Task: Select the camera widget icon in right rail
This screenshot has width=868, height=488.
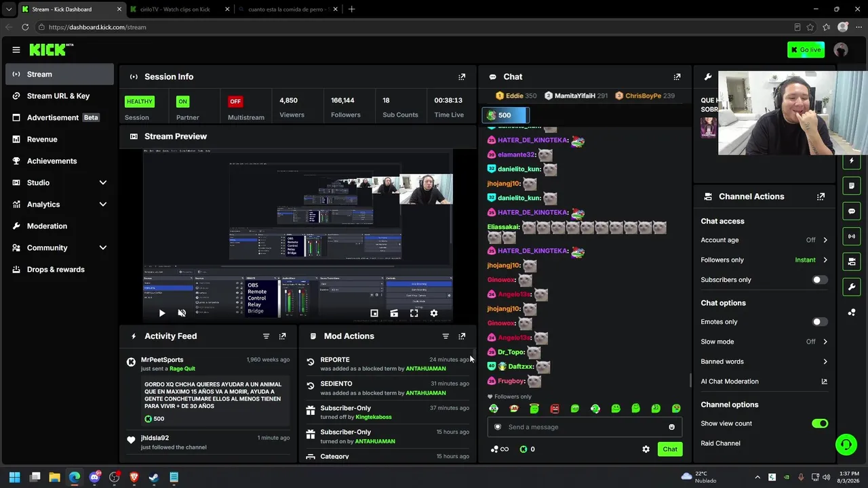Action: tap(852, 262)
